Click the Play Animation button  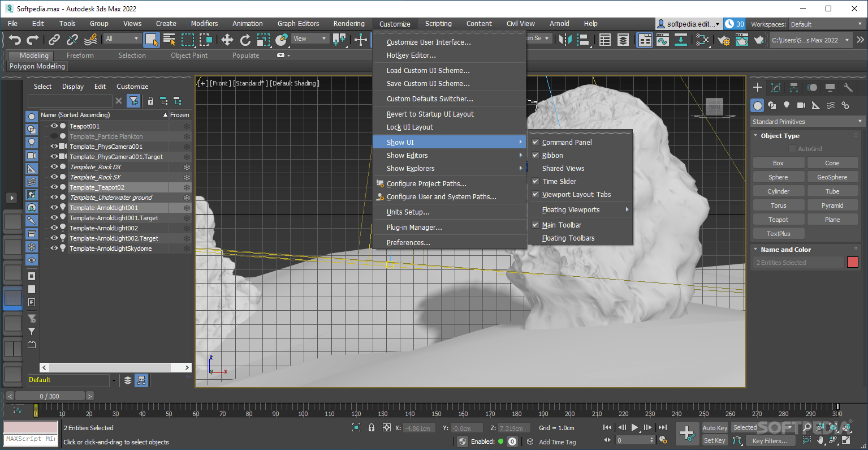point(634,427)
